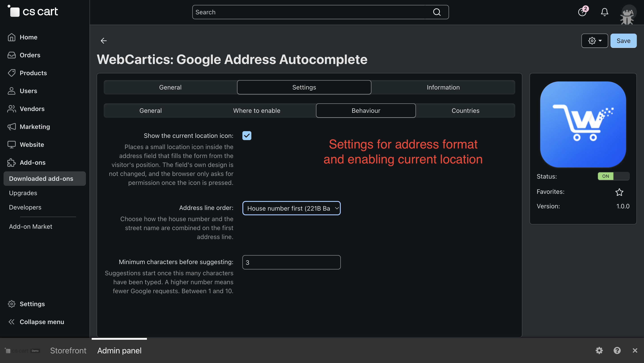This screenshot has height=363, width=644.
Task: Open Upgrades in sidebar
Action: tap(23, 193)
